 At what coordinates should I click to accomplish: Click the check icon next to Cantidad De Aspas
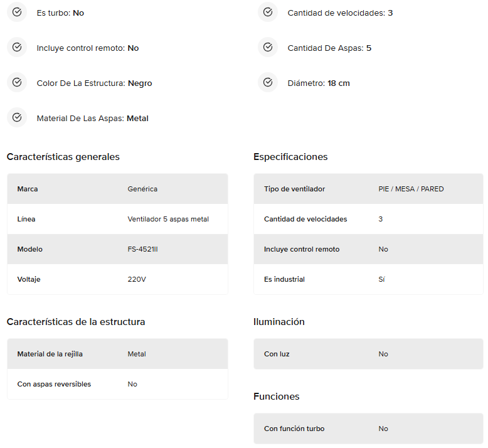(268, 47)
